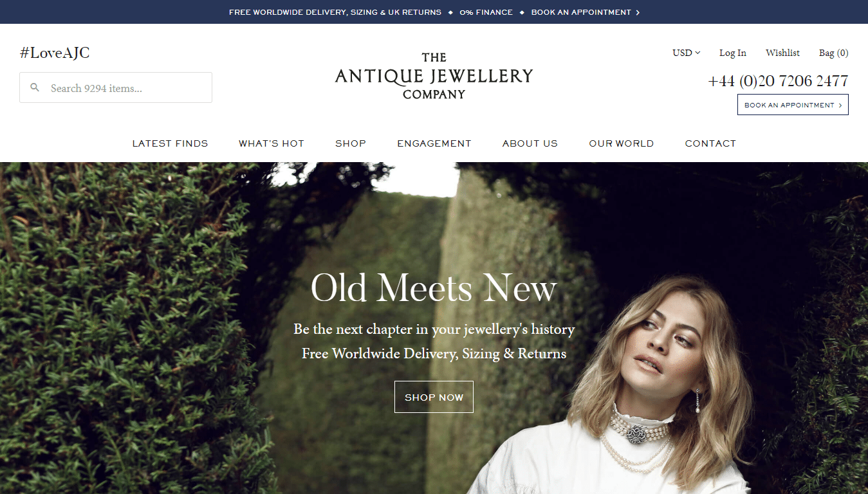Expand the USD currency dropdown
The height and width of the screenshot is (494, 868).
click(687, 53)
